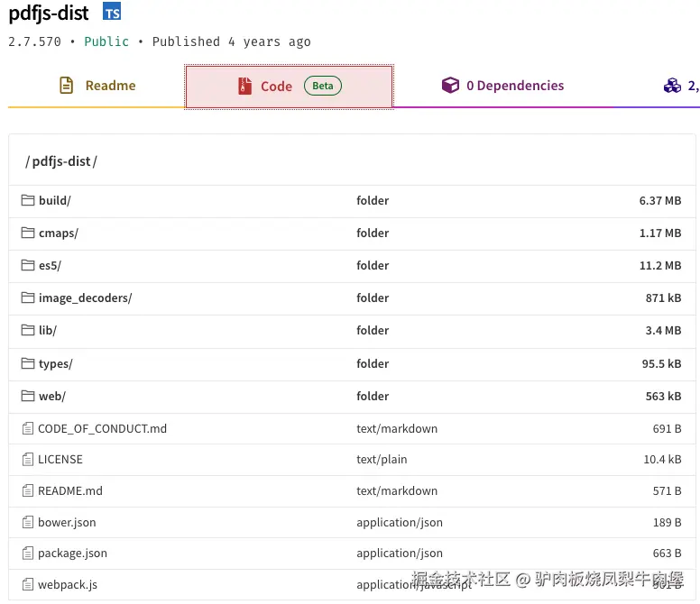Screen dimensions: 700x604
Task: Click the TypeScript TS badge icon
Action: click(112, 11)
